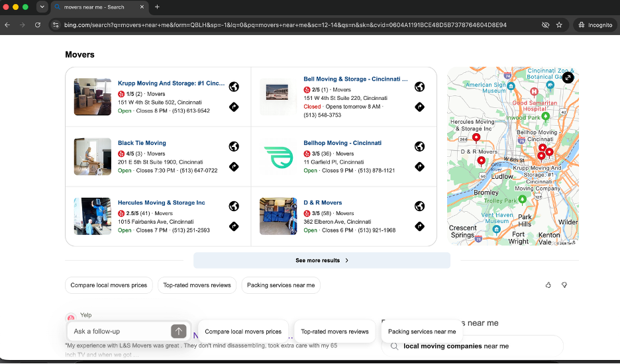Click floating Compare local movers prices suggestion
Image resolution: width=620 pixels, height=364 pixels.
[243, 332]
